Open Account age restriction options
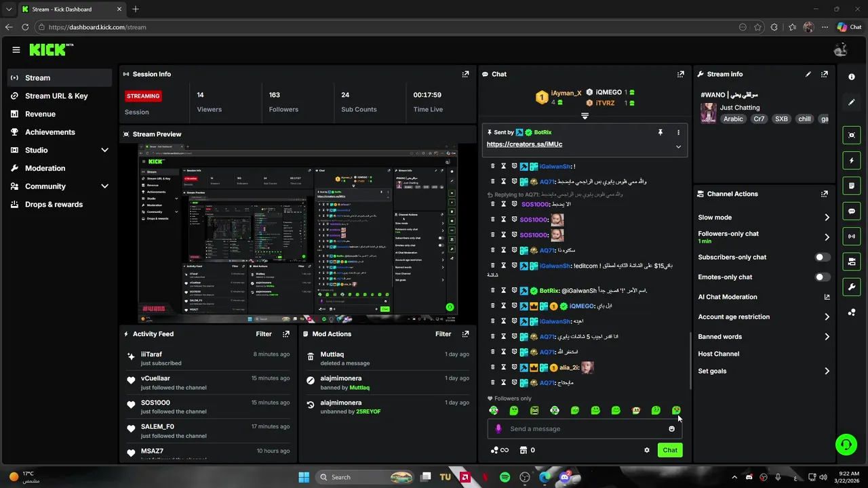Image resolution: width=868 pixels, height=488 pixels. point(827,317)
